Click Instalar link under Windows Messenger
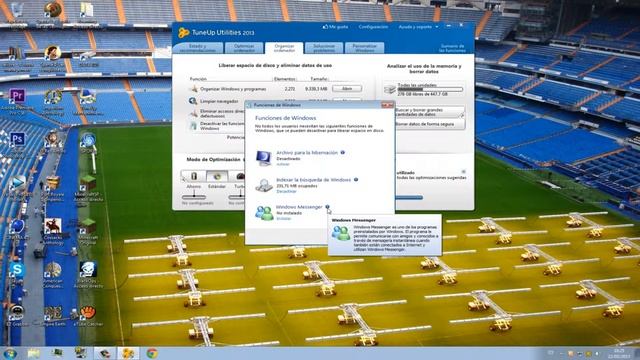Image resolution: width=640 pixels, height=360 pixels. click(284, 218)
